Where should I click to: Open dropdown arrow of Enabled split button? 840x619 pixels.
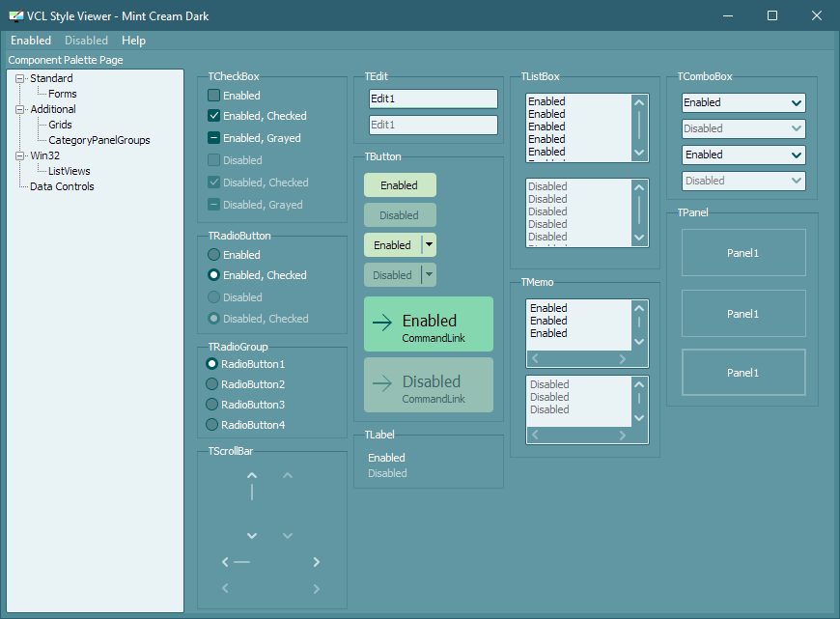tap(429, 245)
